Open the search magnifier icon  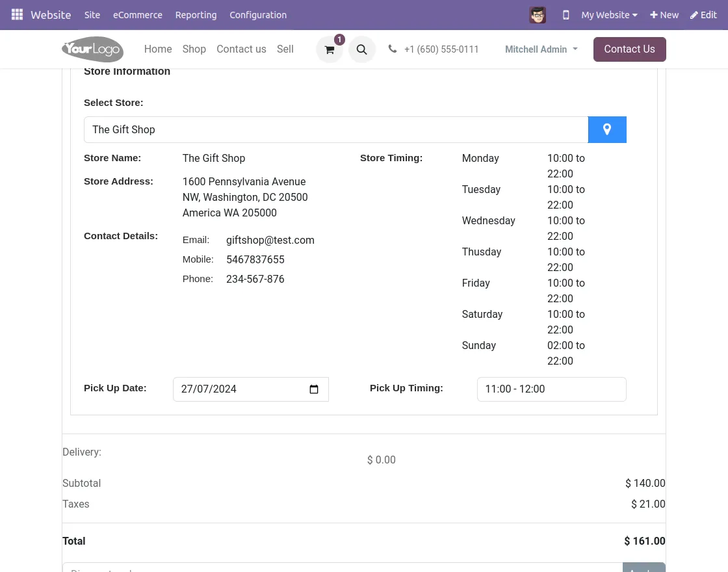[362, 49]
